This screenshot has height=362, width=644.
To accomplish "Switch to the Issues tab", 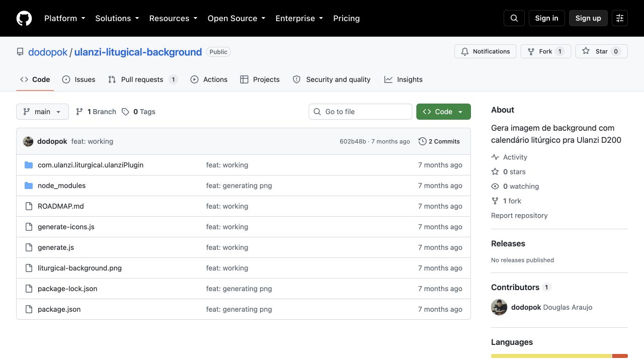I will 79,79.
